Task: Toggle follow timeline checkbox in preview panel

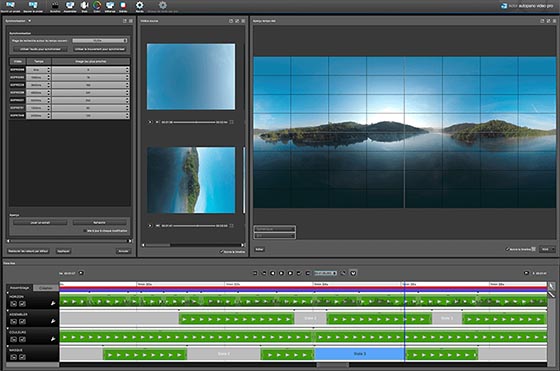Action: click(507, 249)
